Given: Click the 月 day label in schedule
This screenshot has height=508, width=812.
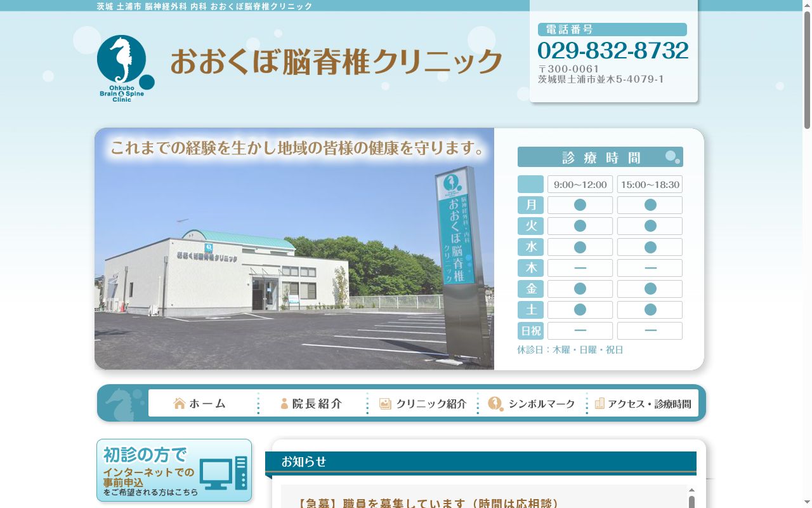Looking at the screenshot, I should pyautogui.click(x=530, y=205).
